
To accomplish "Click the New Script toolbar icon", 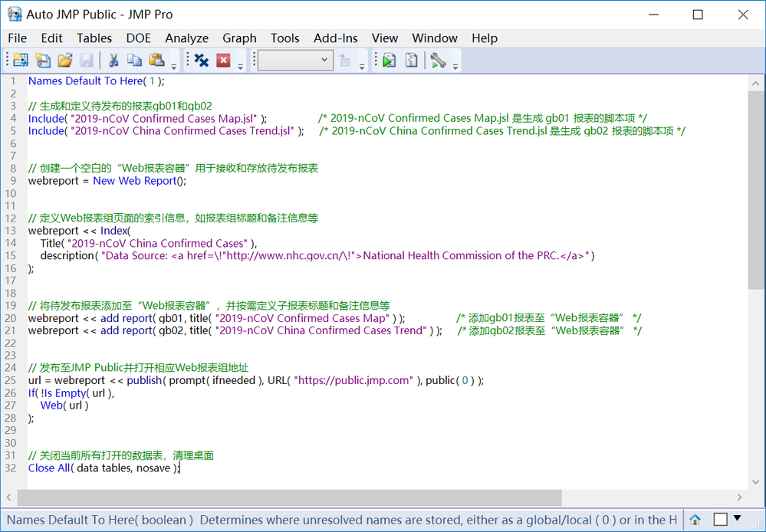I will click(43, 60).
